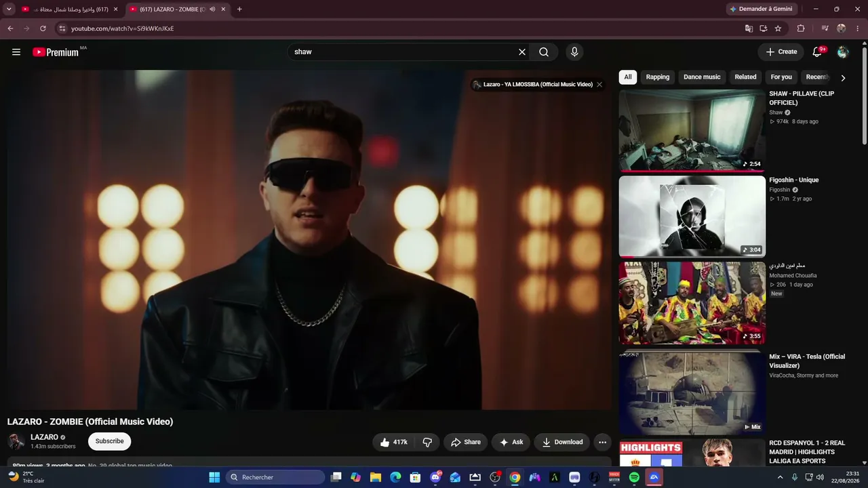Image resolution: width=868 pixels, height=488 pixels.
Task: Open the YouTube account avatar menu
Action: tap(843, 52)
